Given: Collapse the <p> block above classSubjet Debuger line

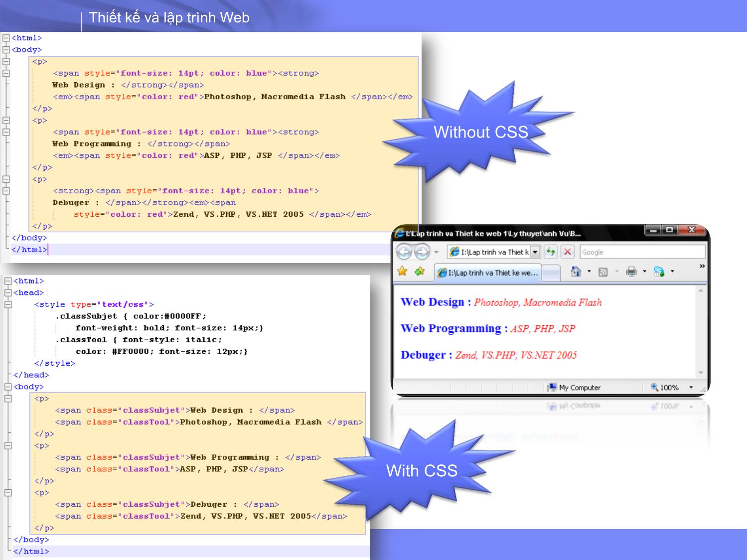Looking at the screenshot, I should [x=8, y=493].
